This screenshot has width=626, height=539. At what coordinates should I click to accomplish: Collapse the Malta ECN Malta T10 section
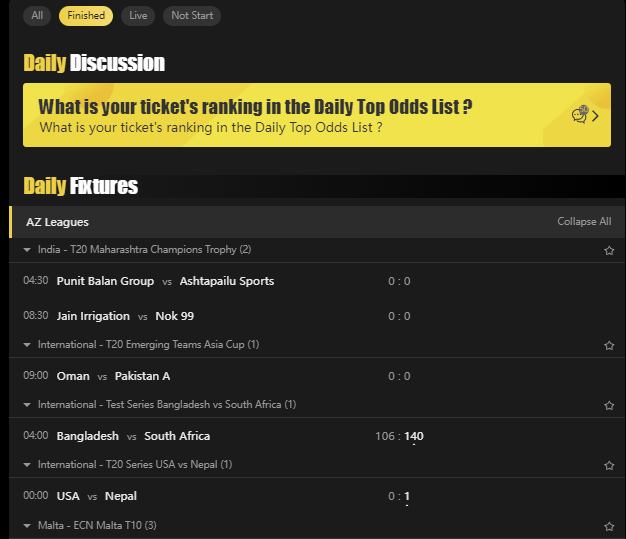click(x=27, y=525)
